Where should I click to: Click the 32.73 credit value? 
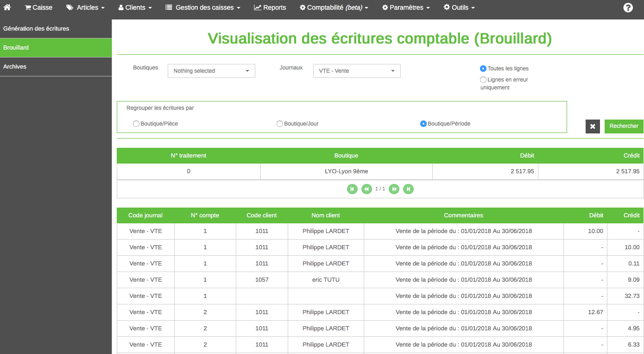(632, 296)
